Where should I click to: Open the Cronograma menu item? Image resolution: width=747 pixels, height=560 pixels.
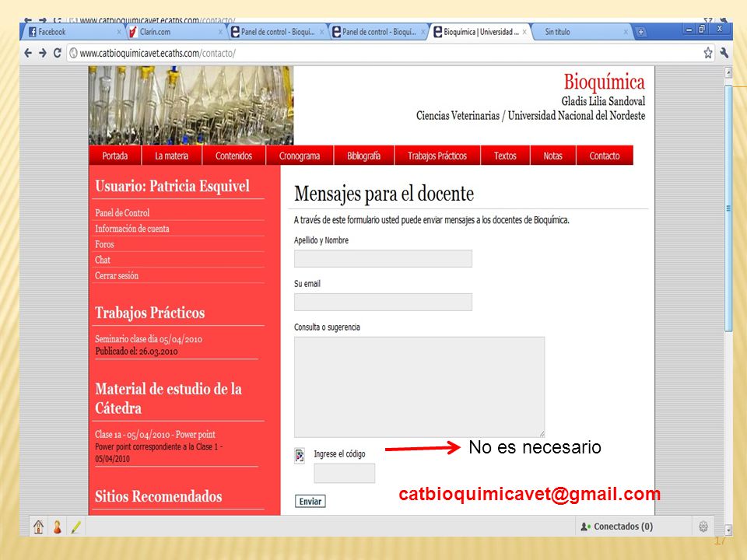[x=300, y=156]
